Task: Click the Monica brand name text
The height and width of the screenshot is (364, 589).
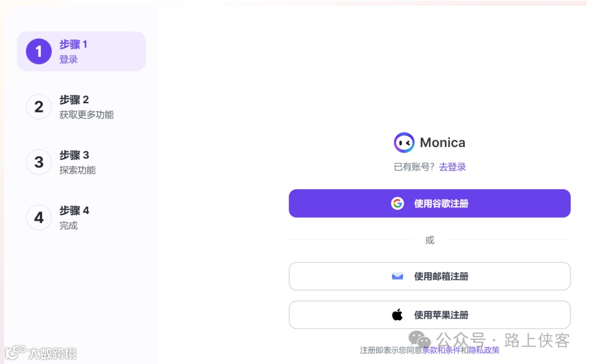Action: (x=442, y=143)
